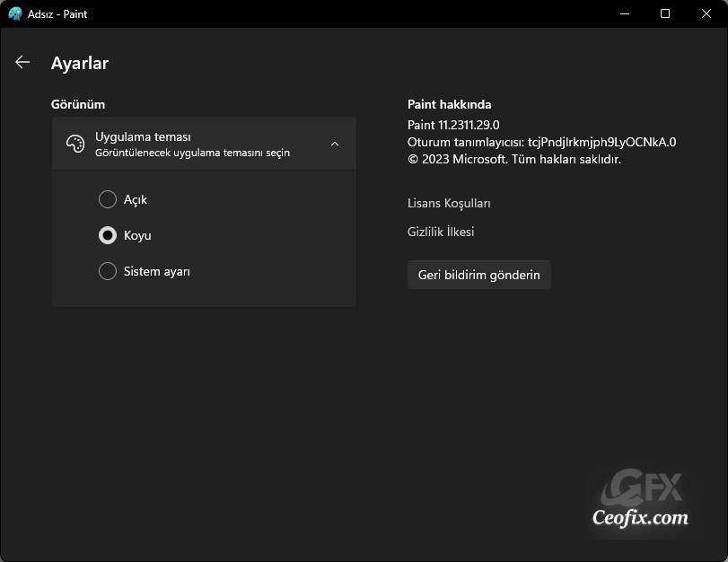Click the Paint hakkında heading

coord(449,104)
